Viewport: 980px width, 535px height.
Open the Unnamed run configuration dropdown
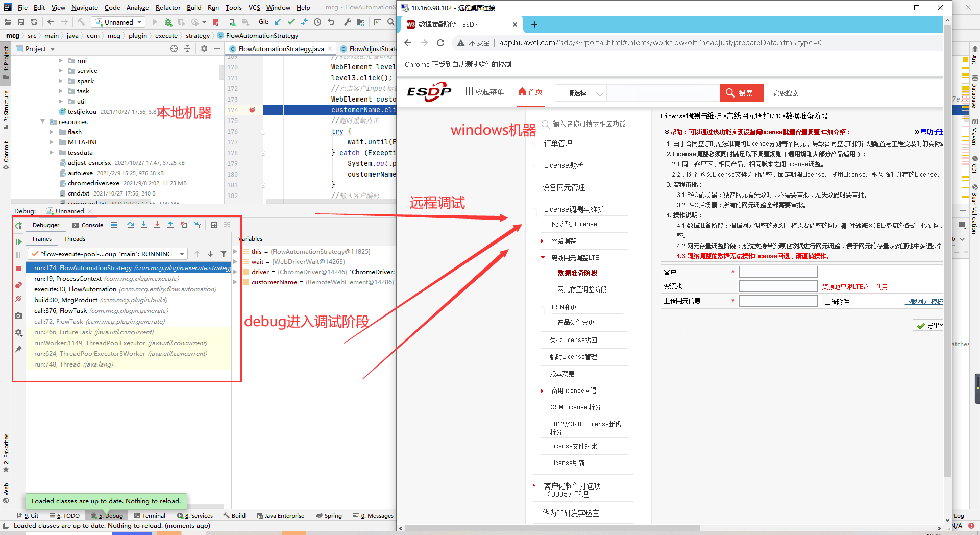pyautogui.click(x=119, y=22)
